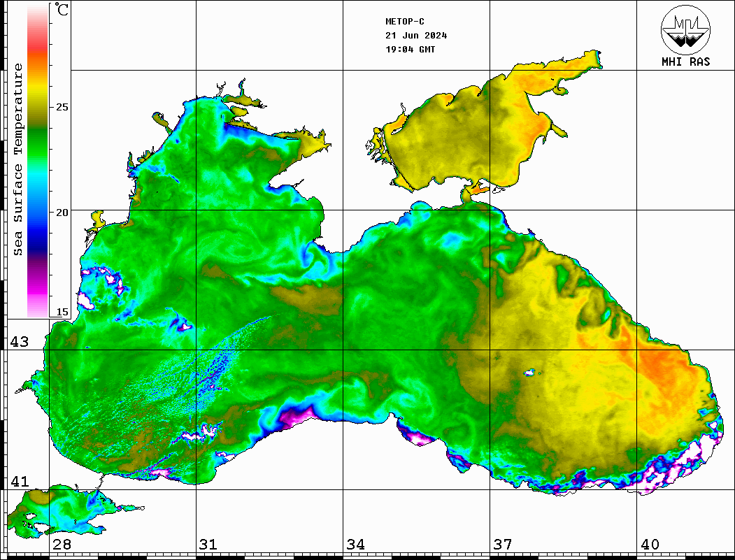735x560 pixels.
Task: Click the '19:04 GMT' time text
Action: pyautogui.click(x=411, y=50)
